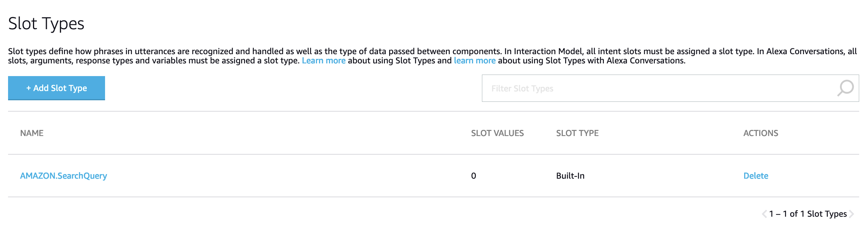Click empty space in the AMAZON.SearchQuery row
This screenshot has width=868, height=229.
tap(288, 176)
